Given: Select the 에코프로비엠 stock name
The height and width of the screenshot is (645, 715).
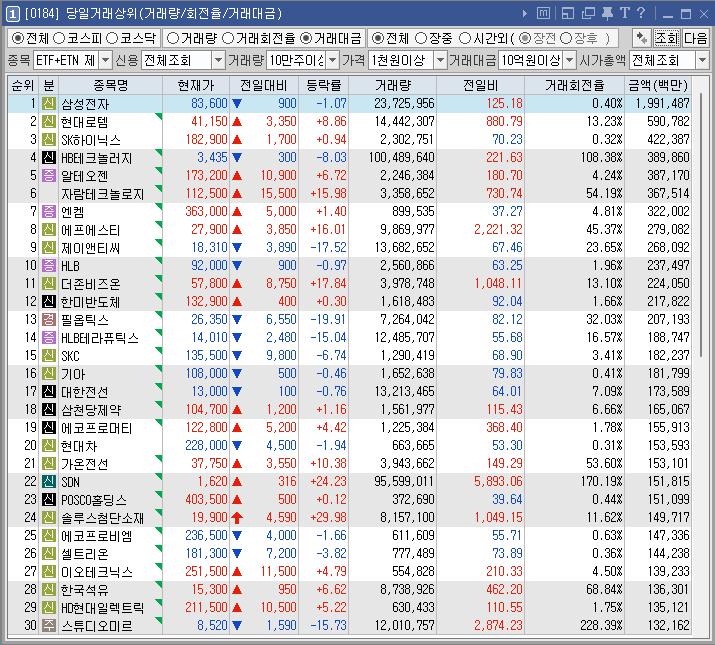Looking at the screenshot, I should coord(96,536).
